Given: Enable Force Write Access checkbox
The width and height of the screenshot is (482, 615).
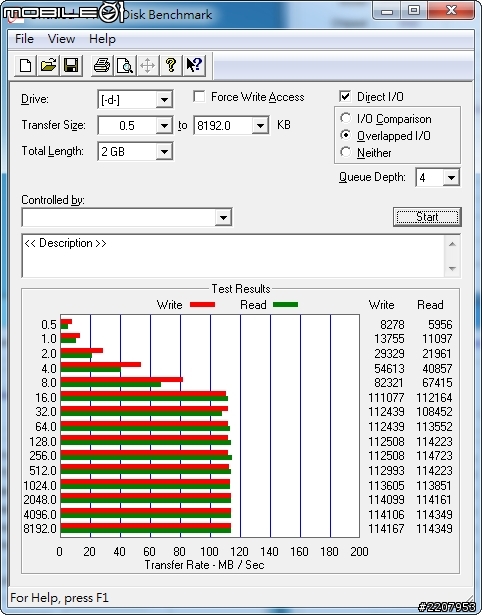Looking at the screenshot, I should click(199, 96).
